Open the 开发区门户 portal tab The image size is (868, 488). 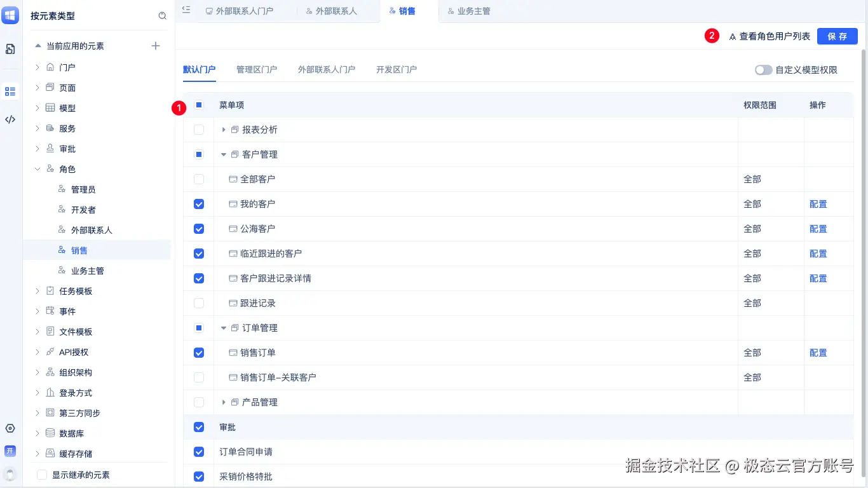tap(397, 69)
